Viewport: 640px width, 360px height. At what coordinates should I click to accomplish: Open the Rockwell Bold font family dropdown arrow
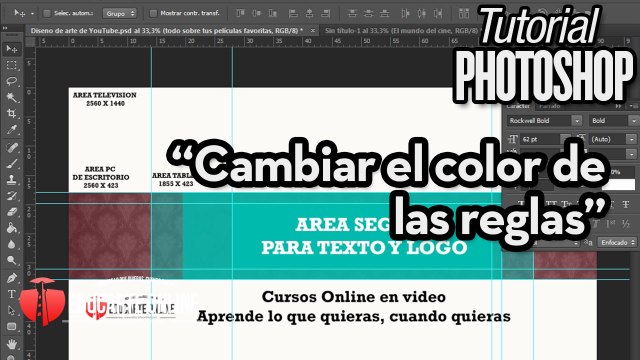click(x=576, y=121)
